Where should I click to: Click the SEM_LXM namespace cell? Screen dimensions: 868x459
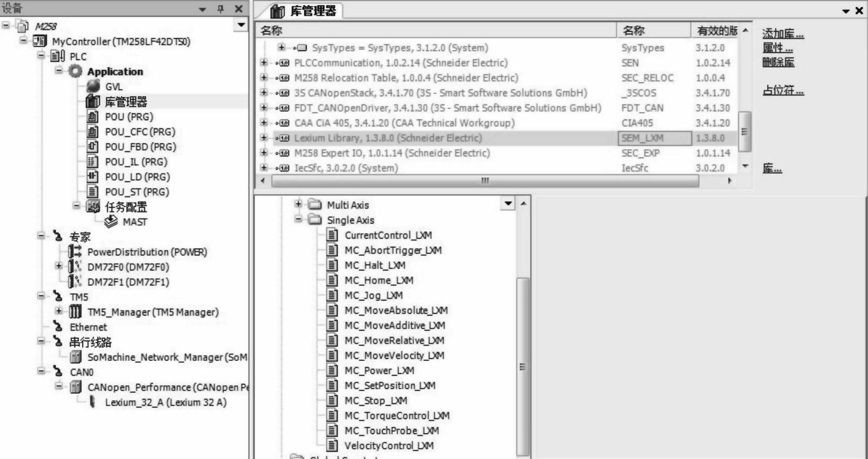pos(655,138)
